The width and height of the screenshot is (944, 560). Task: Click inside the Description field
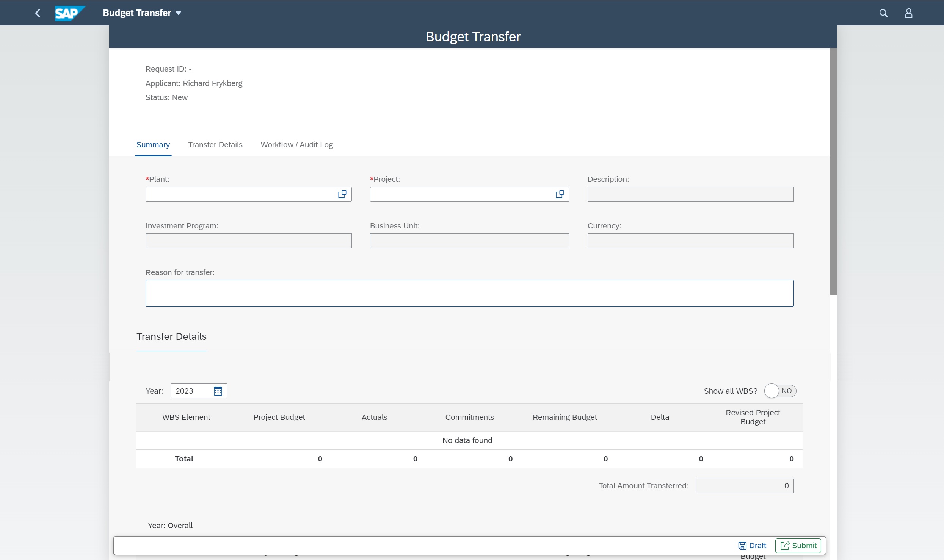690,194
